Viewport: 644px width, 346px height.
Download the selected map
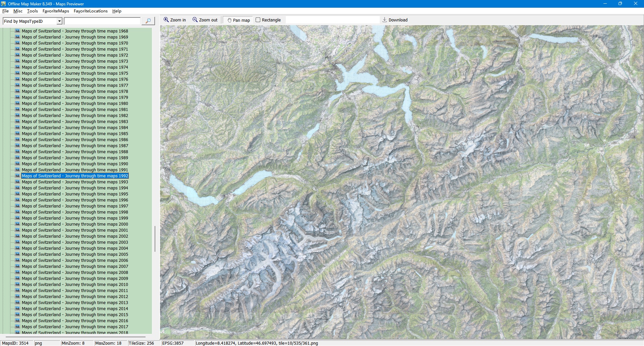[x=395, y=20]
